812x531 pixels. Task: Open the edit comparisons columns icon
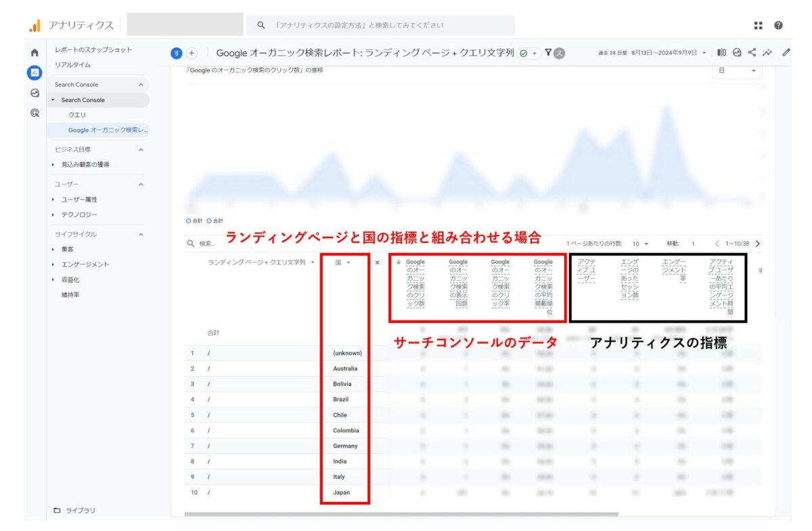(x=722, y=52)
